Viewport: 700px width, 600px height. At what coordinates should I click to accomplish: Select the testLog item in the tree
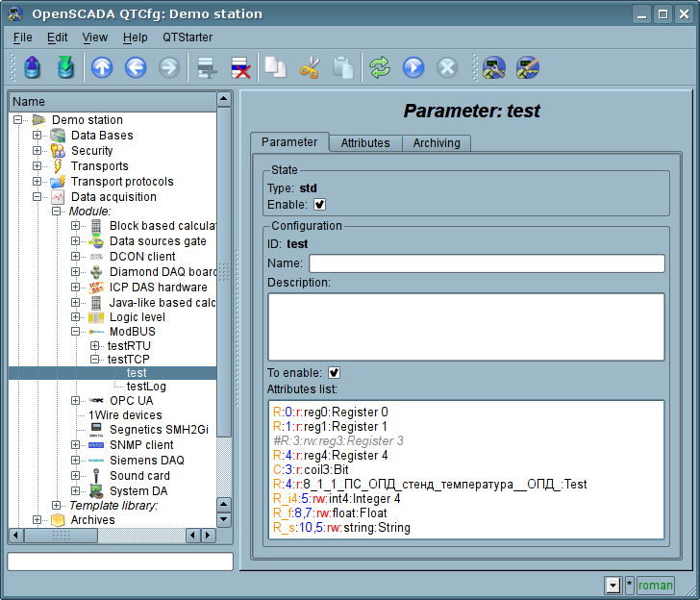(x=146, y=387)
